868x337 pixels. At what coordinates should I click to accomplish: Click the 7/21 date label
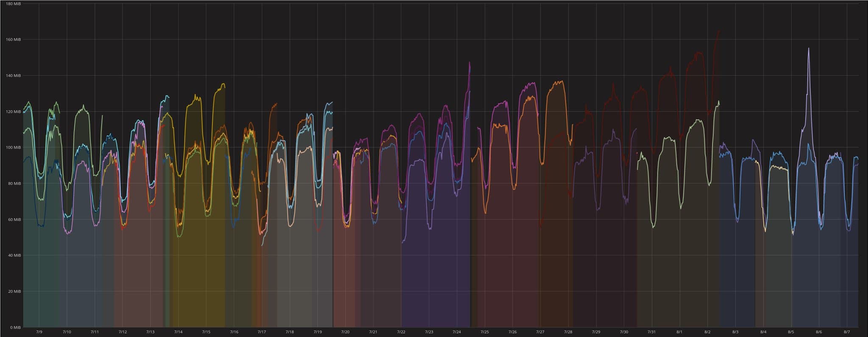pyautogui.click(x=373, y=332)
